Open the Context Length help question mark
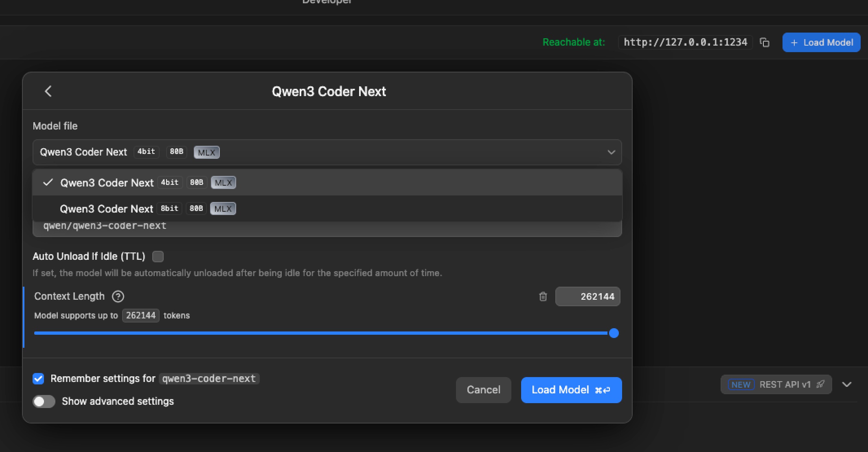The width and height of the screenshot is (868, 452). tap(118, 296)
